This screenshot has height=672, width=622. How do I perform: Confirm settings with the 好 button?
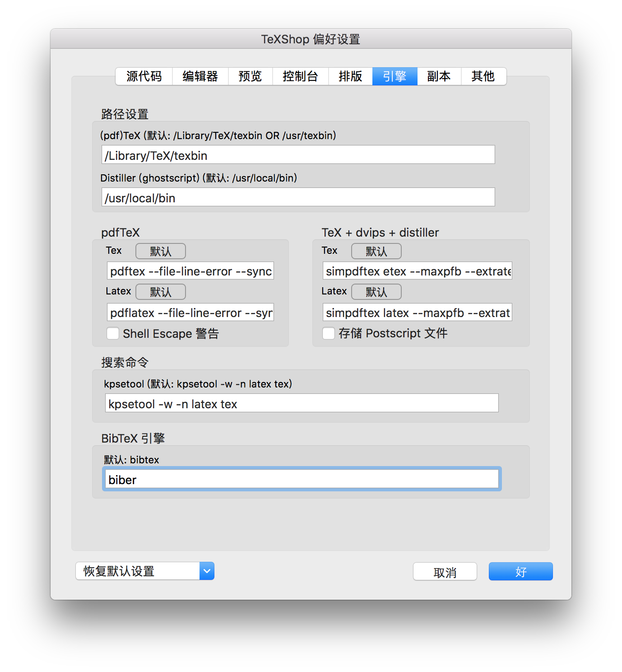(521, 572)
